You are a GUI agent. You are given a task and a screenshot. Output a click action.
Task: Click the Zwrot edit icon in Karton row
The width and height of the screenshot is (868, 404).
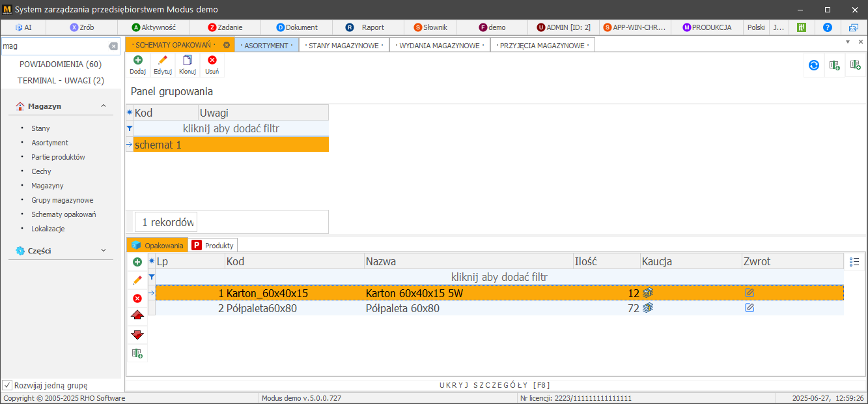coord(749,293)
